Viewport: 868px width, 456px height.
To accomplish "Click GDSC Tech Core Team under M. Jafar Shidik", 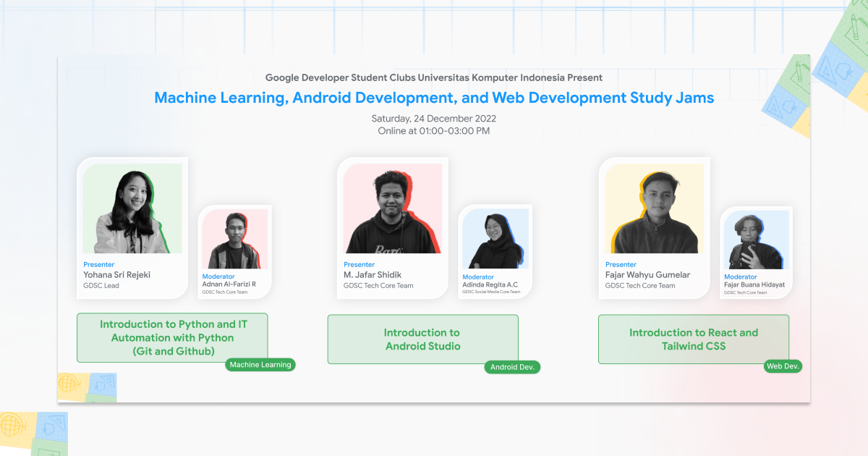I will pos(378,286).
